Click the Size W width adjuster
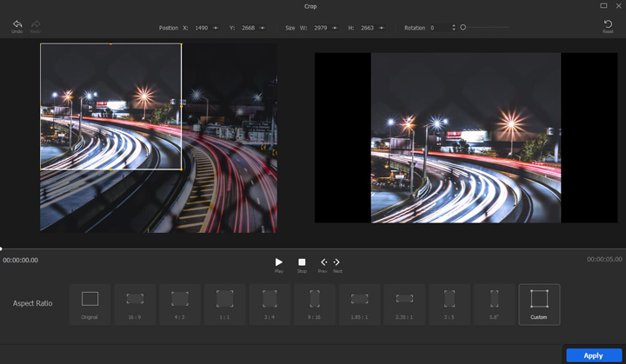Screen dimensions: 626x364 [336, 28]
